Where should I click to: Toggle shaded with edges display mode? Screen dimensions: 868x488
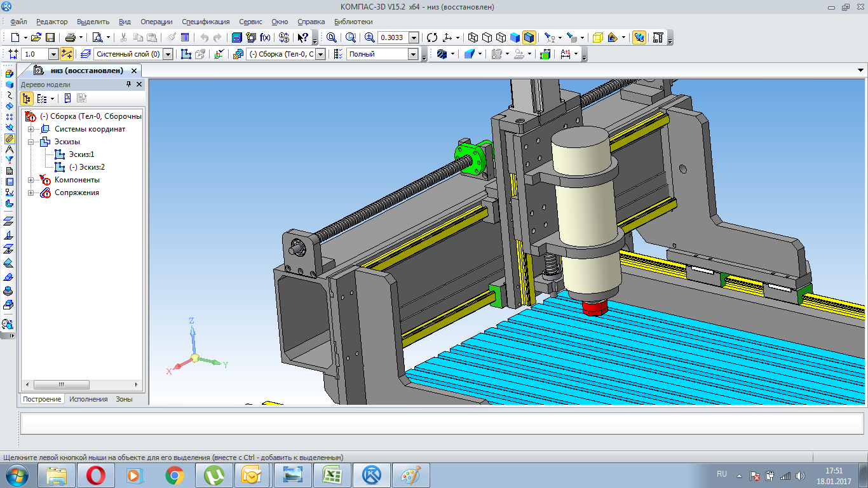tap(529, 37)
